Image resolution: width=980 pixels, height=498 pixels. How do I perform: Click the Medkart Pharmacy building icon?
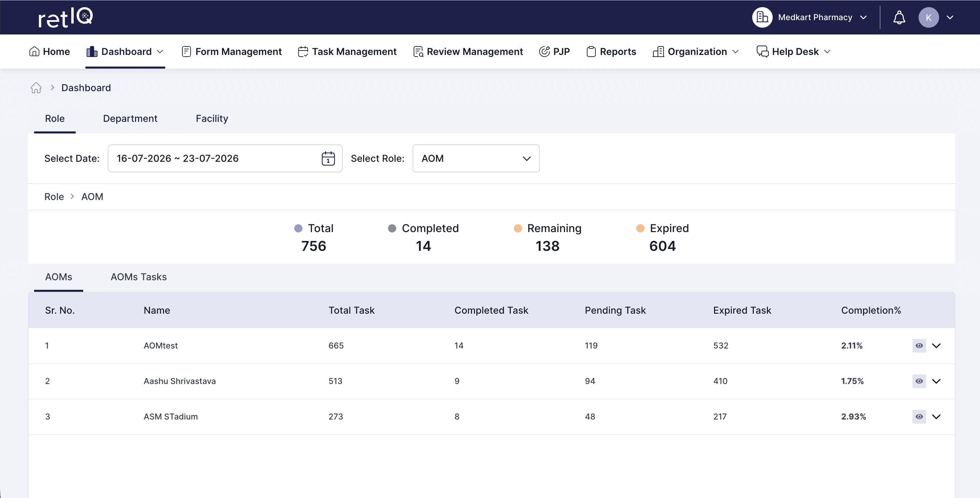click(762, 17)
